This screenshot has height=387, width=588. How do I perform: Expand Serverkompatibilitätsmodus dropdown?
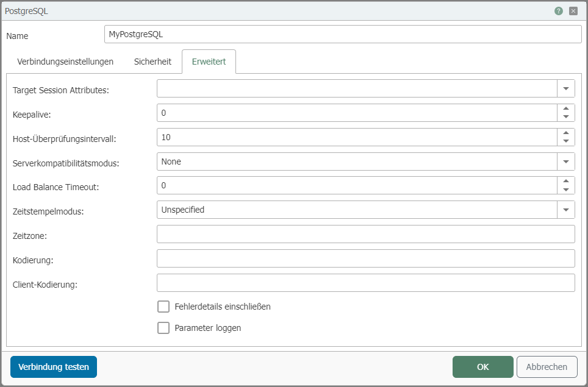click(566, 162)
